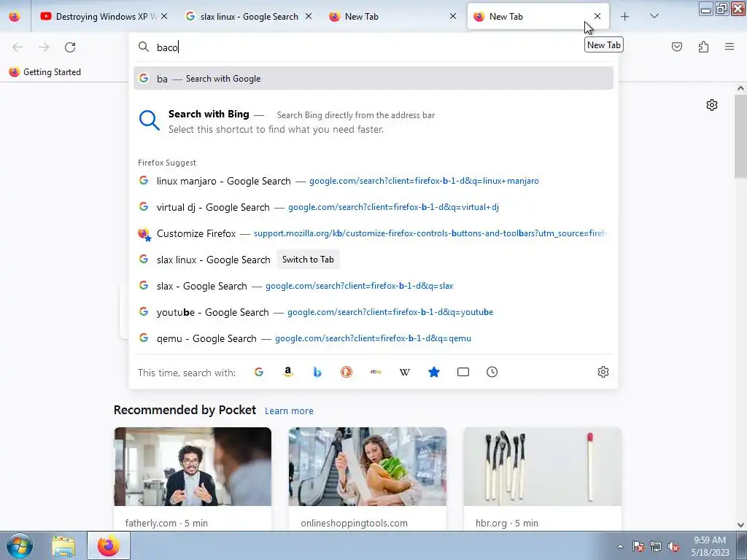This screenshot has width=747, height=560.
Task: Open the Firefox application menu
Action: [x=729, y=47]
